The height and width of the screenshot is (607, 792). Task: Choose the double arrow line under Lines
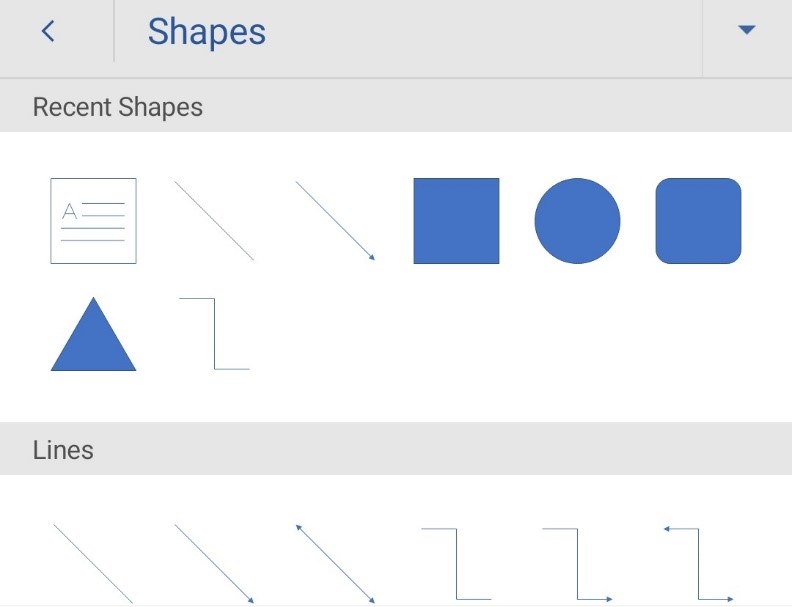tap(335, 564)
